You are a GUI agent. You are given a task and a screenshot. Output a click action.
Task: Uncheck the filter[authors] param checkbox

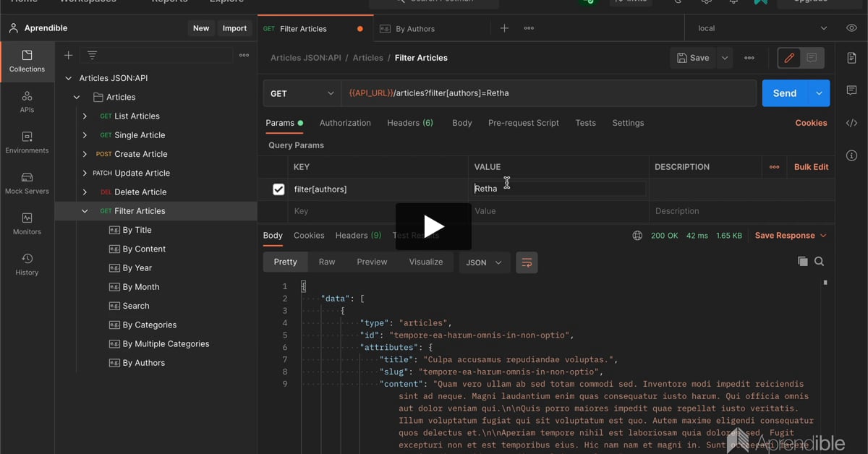(x=278, y=189)
